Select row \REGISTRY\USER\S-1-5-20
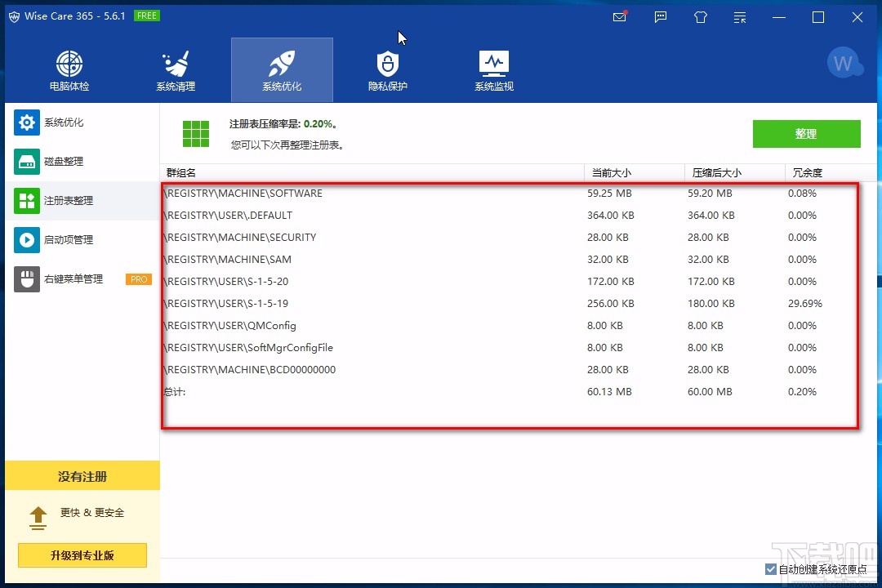This screenshot has width=882, height=588. coord(510,281)
